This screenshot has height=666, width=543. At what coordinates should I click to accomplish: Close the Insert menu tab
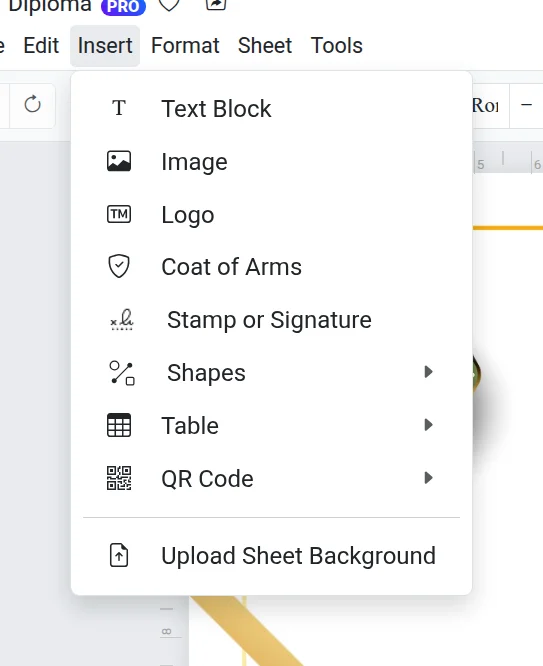pyautogui.click(x=105, y=45)
